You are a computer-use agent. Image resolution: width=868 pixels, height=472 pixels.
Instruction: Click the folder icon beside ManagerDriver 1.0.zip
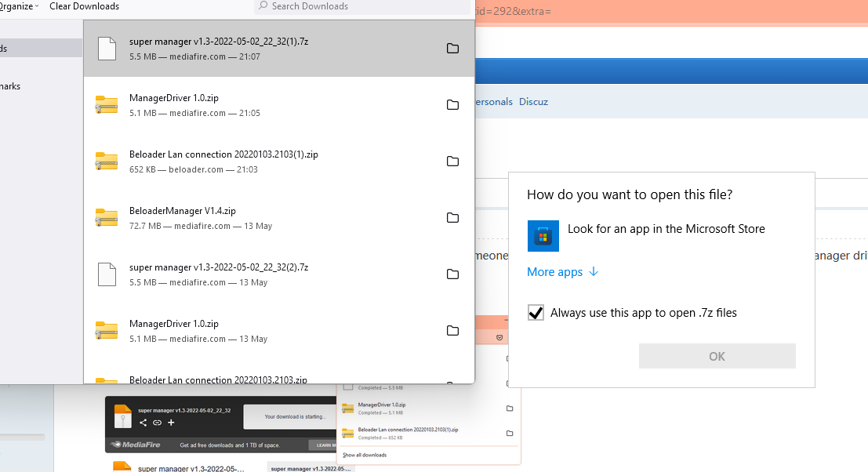(x=452, y=104)
